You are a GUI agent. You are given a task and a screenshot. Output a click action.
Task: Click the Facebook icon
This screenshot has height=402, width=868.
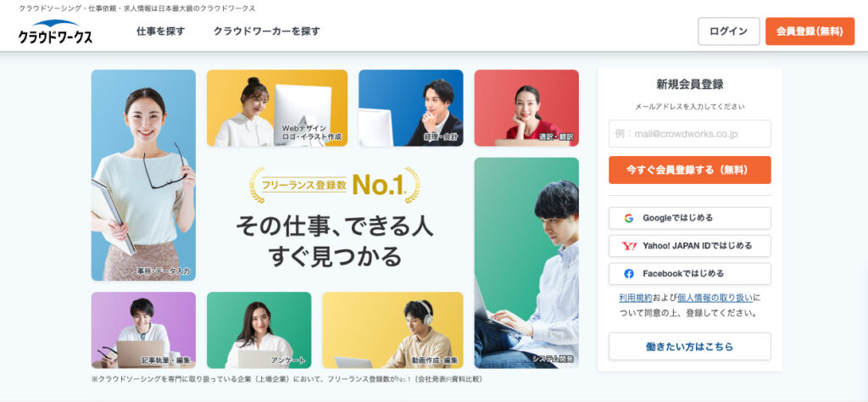tap(629, 274)
